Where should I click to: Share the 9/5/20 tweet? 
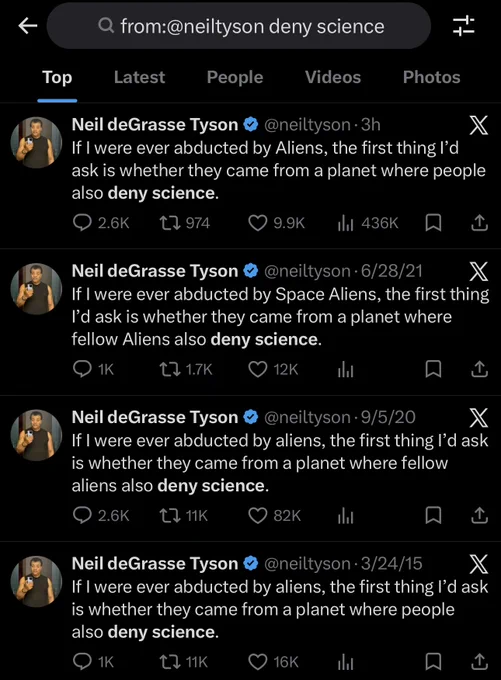tap(479, 516)
